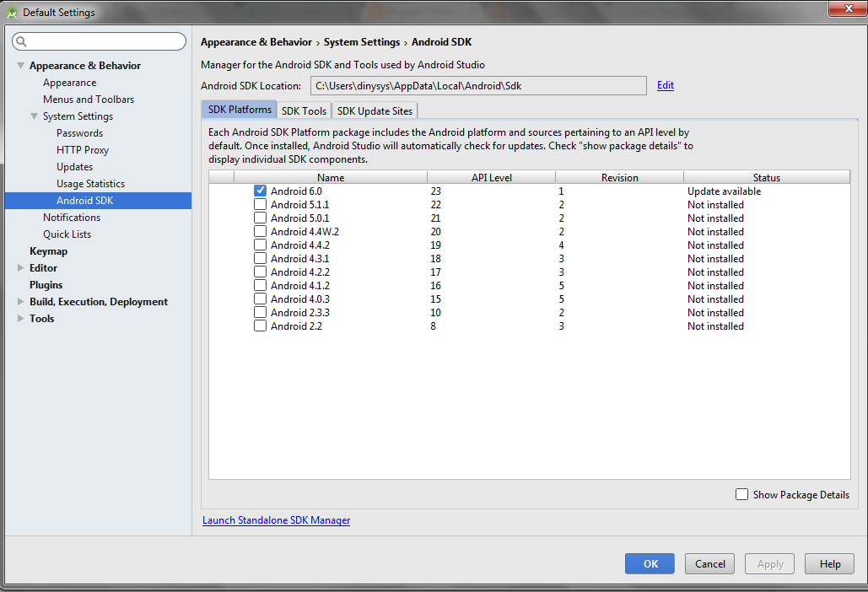Viewport: 868px width, 592px height.
Task: Enable Show Package Details
Action: (x=741, y=494)
